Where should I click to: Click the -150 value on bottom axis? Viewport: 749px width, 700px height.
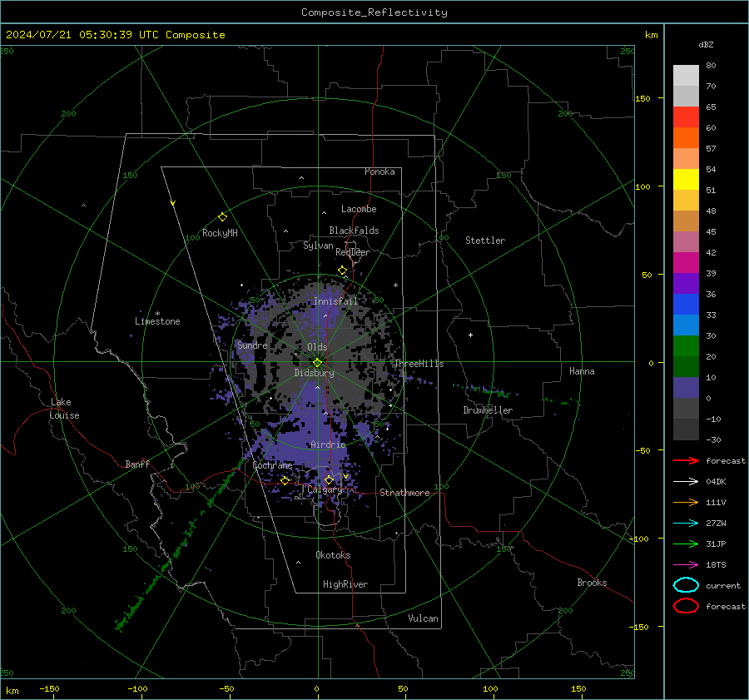click(49, 688)
